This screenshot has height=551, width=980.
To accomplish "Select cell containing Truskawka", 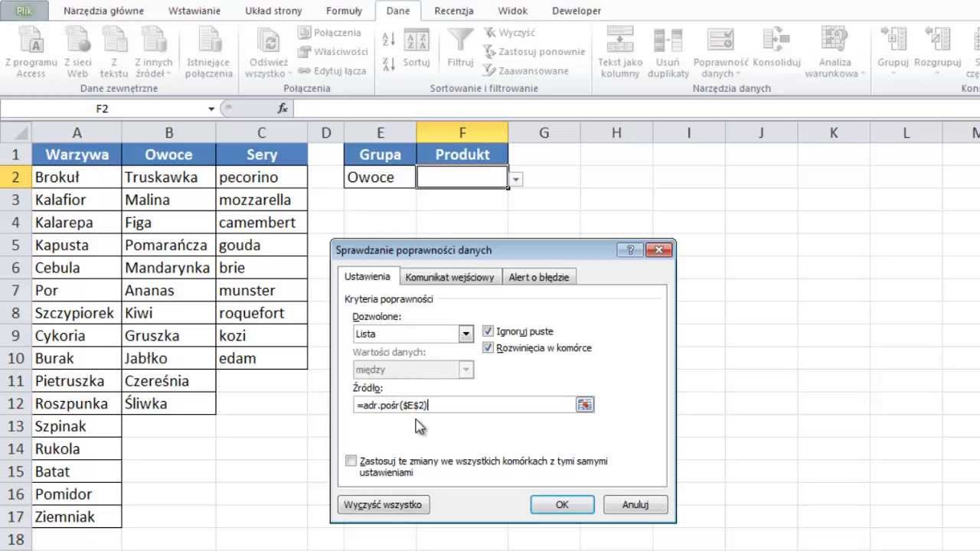I will (168, 178).
